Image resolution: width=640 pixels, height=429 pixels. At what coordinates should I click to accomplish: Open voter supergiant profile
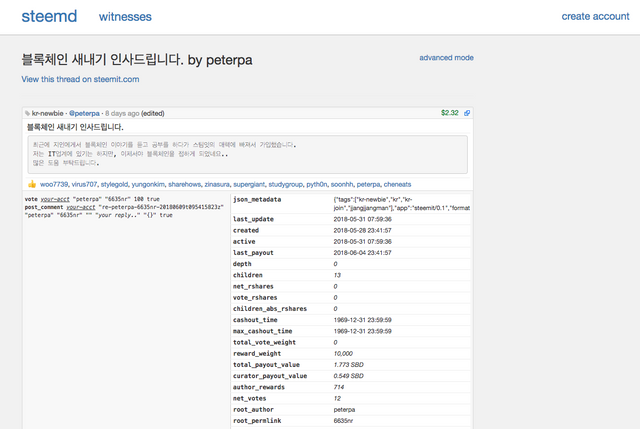coord(249,184)
